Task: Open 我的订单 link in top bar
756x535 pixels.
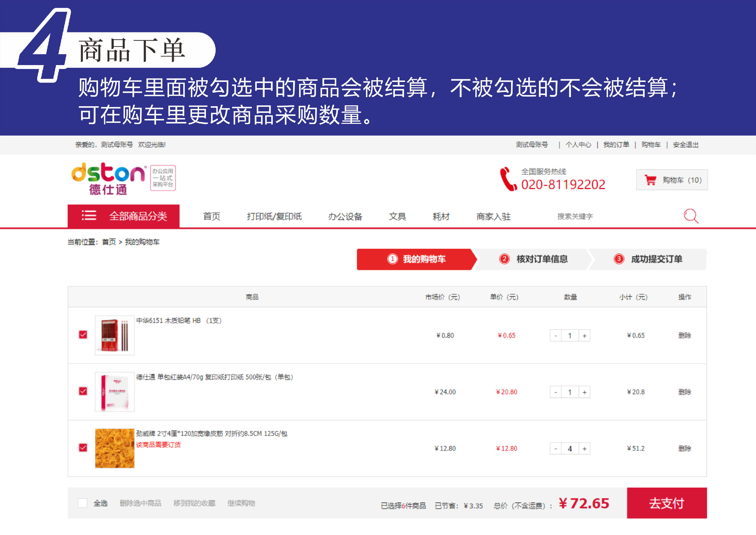Action: tap(616, 145)
